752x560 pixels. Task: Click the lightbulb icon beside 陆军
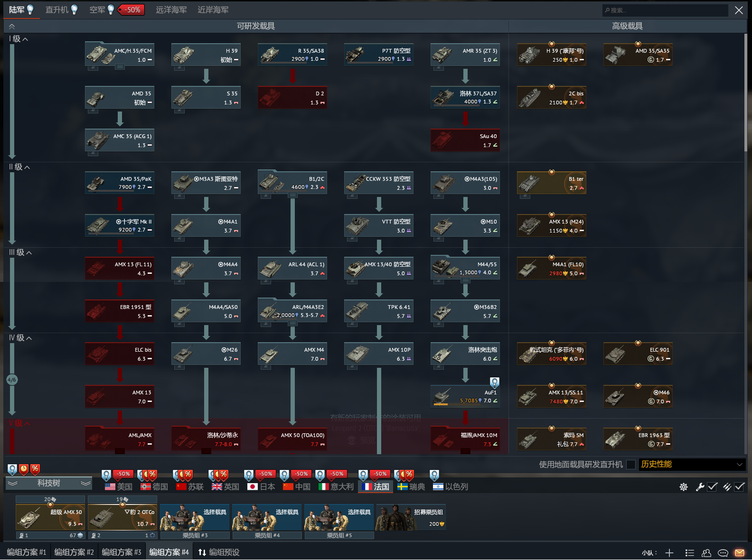[30, 9]
